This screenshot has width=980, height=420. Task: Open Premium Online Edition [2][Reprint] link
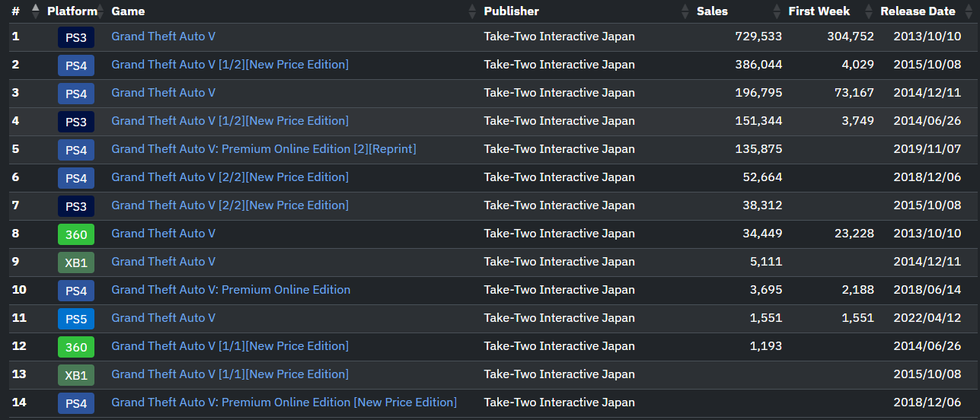point(264,149)
